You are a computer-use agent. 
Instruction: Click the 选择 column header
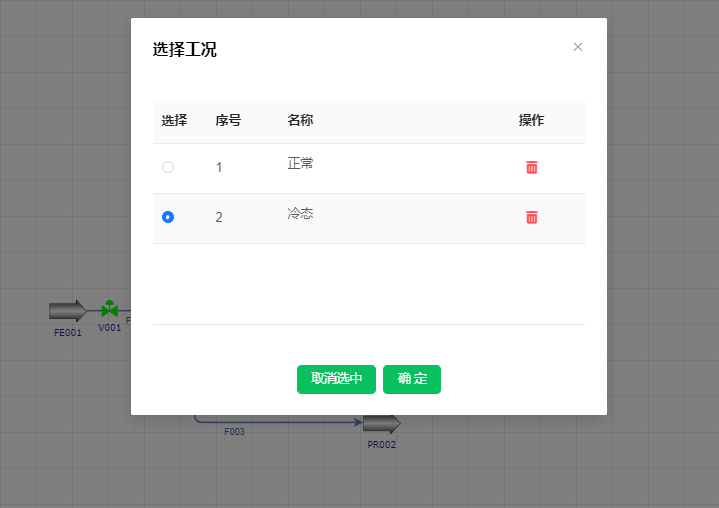[174, 121]
